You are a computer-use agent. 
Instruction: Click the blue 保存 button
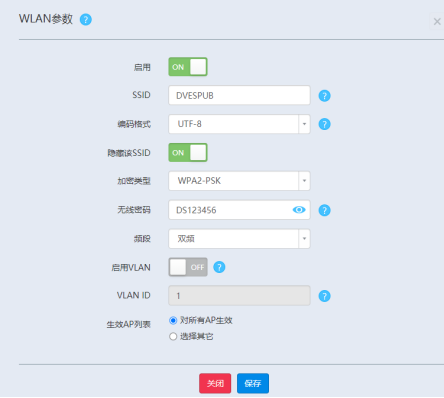pyautogui.click(x=253, y=383)
